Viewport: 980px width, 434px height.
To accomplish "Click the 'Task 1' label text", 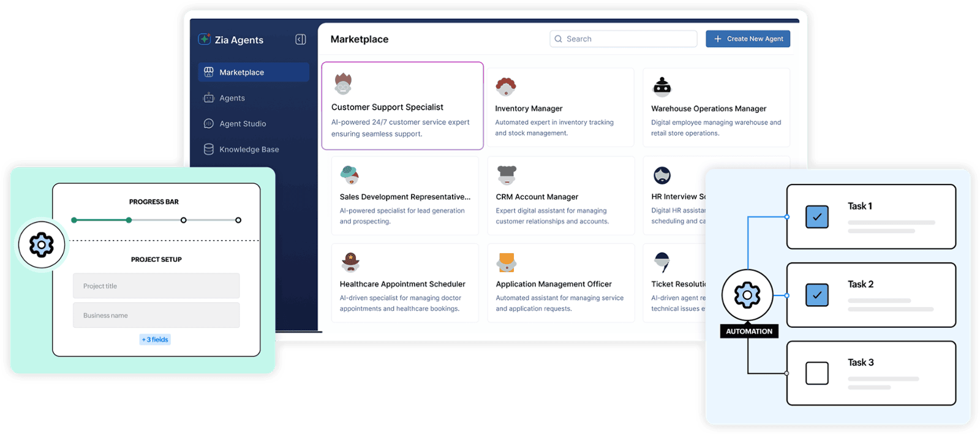I will (860, 206).
